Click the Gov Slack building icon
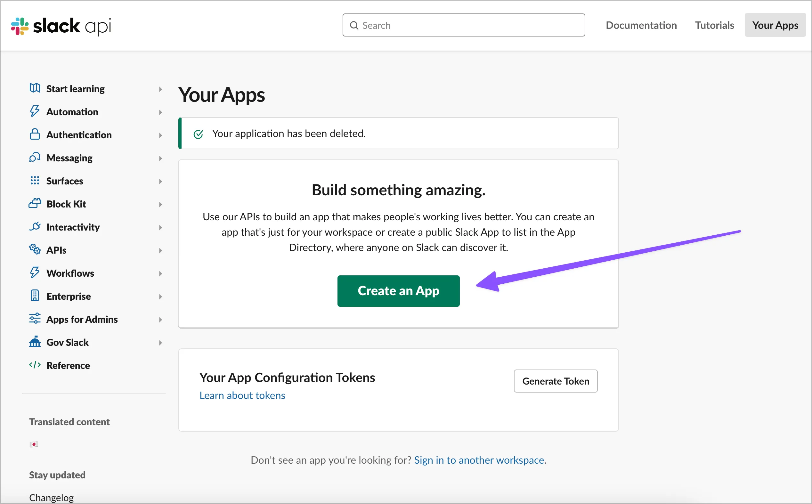 [x=35, y=342]
